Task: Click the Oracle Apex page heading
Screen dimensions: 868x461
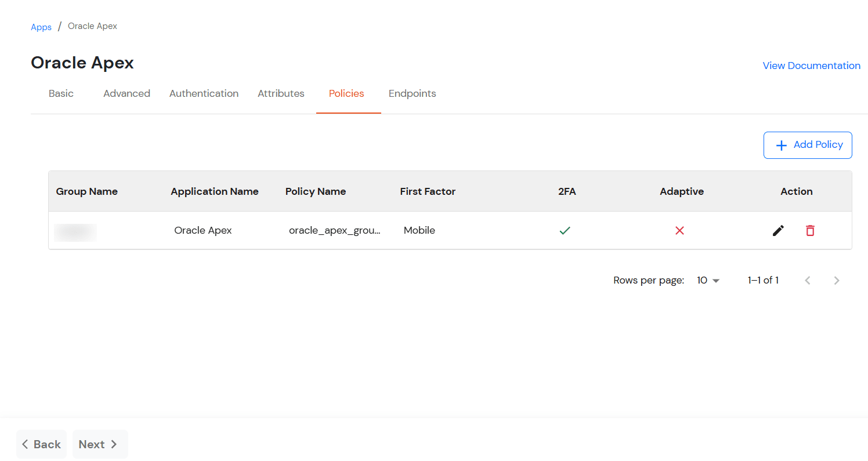Action: (82, 63)
